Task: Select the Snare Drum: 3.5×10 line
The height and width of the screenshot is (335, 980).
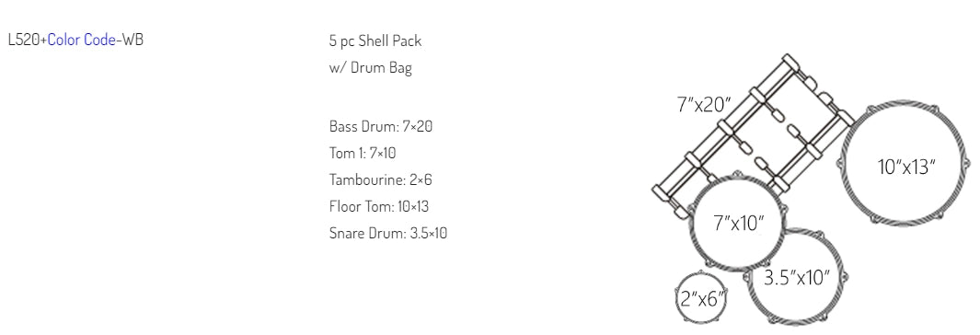Action: 388,233
